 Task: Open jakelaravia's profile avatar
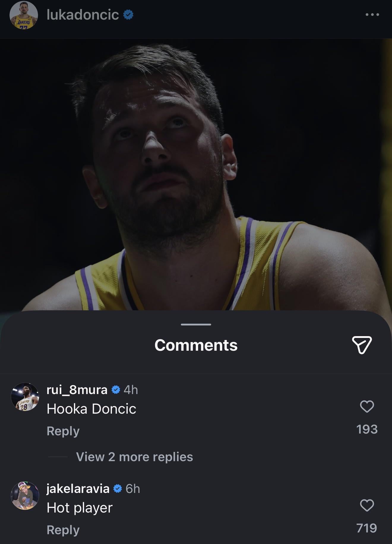coord(25,496)
